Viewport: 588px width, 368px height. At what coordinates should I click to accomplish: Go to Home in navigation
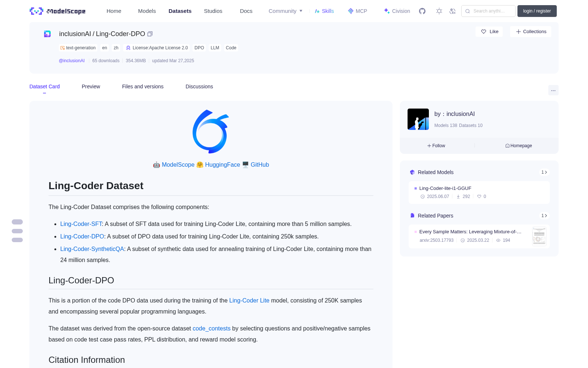114,11
